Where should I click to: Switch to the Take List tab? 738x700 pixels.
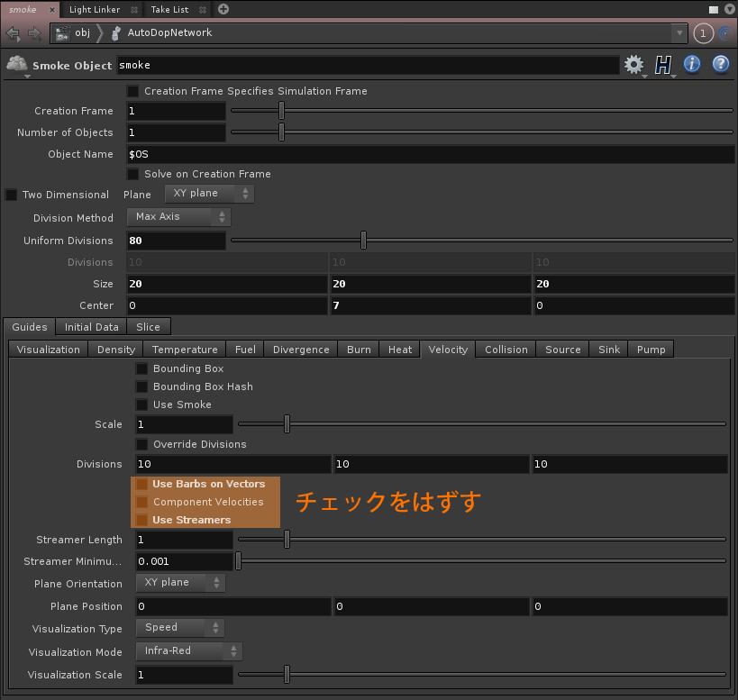click(170, 9)
